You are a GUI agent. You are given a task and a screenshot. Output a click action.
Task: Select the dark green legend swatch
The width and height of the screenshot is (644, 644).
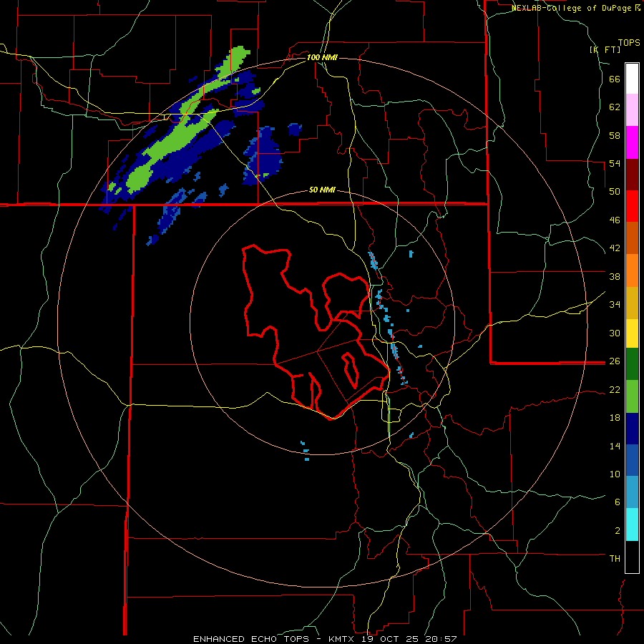[x=632, y=364]
